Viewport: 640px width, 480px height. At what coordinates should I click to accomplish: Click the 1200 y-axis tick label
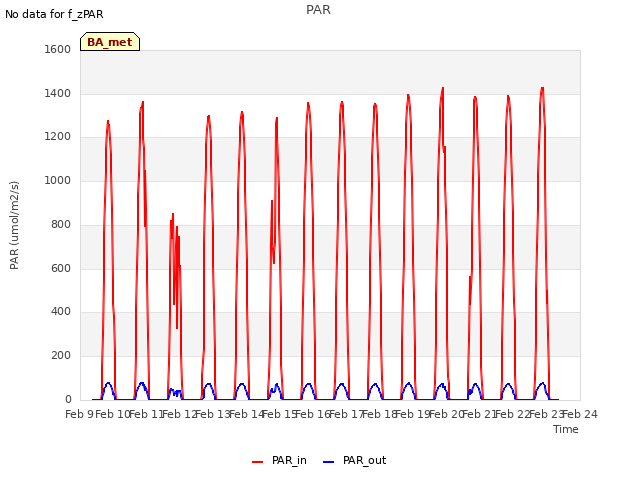(58, 136)
